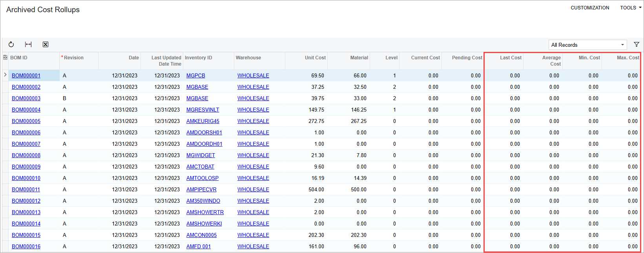This screenshot has height=253, width=644.
Task: Sort by the Unit Cost column header
Action: 315,58
